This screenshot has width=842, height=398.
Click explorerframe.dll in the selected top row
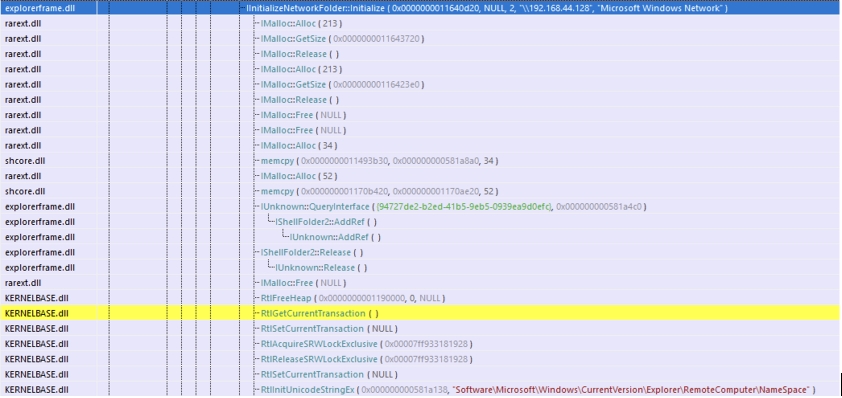40,8
